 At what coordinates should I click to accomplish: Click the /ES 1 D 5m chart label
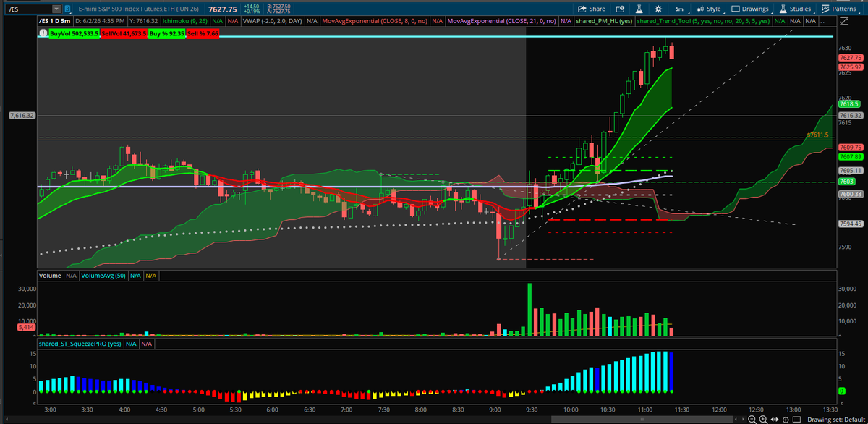coord(56,22)
